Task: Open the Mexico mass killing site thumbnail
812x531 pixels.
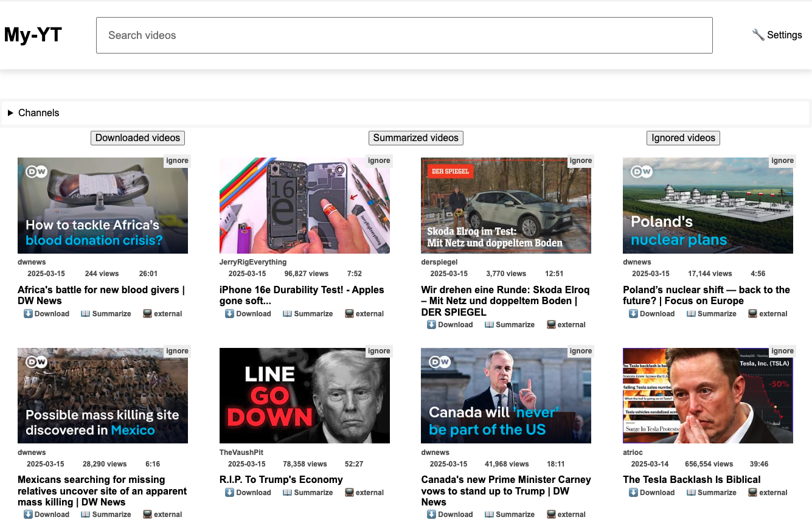Action: click(x=103, y=396)
